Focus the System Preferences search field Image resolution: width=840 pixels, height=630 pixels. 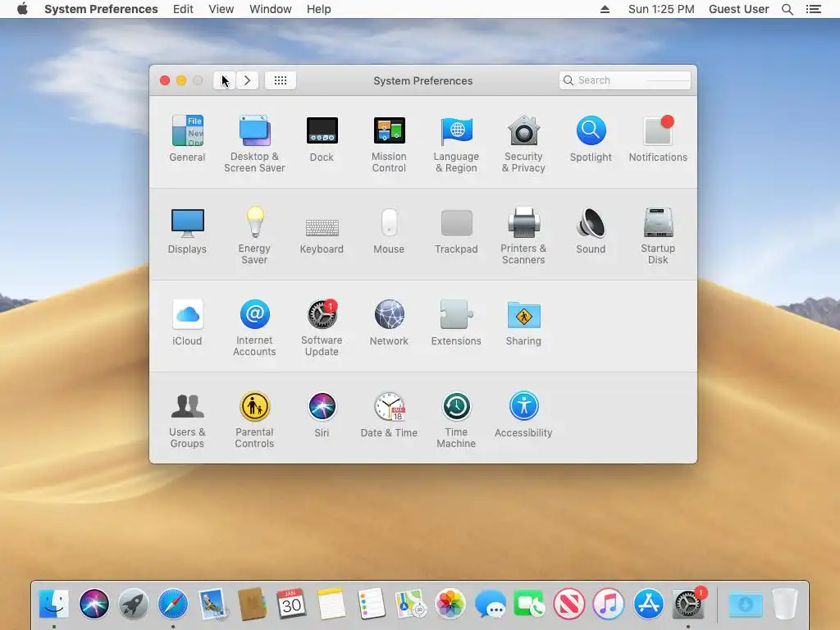(x=624, y=80)
